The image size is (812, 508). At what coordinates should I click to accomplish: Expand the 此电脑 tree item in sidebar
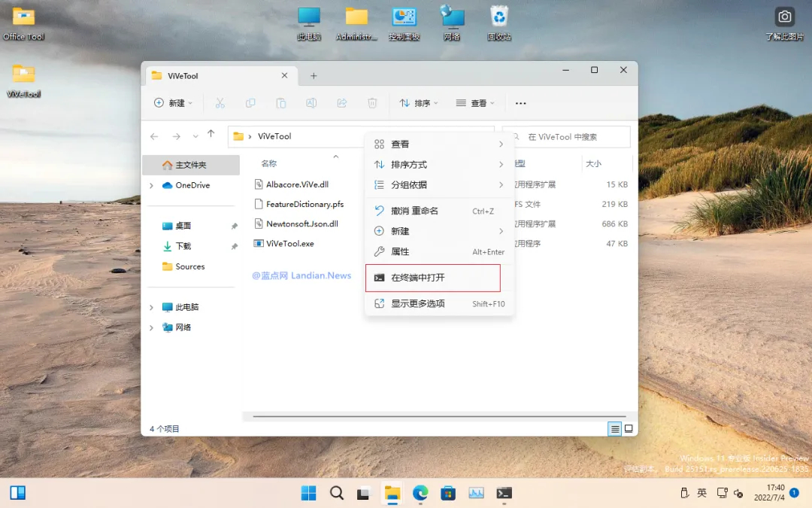click(150, 307)
